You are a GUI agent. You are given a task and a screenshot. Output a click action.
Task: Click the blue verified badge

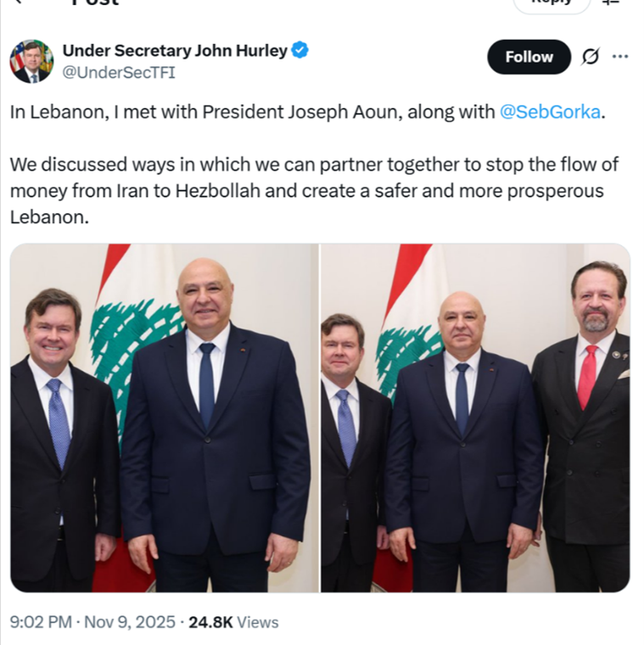click(300, 51)
